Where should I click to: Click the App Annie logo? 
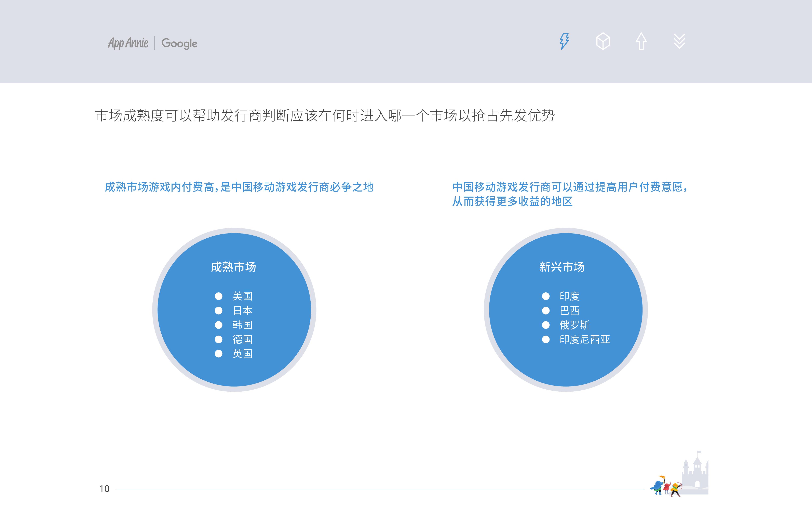tap(128, 43)
